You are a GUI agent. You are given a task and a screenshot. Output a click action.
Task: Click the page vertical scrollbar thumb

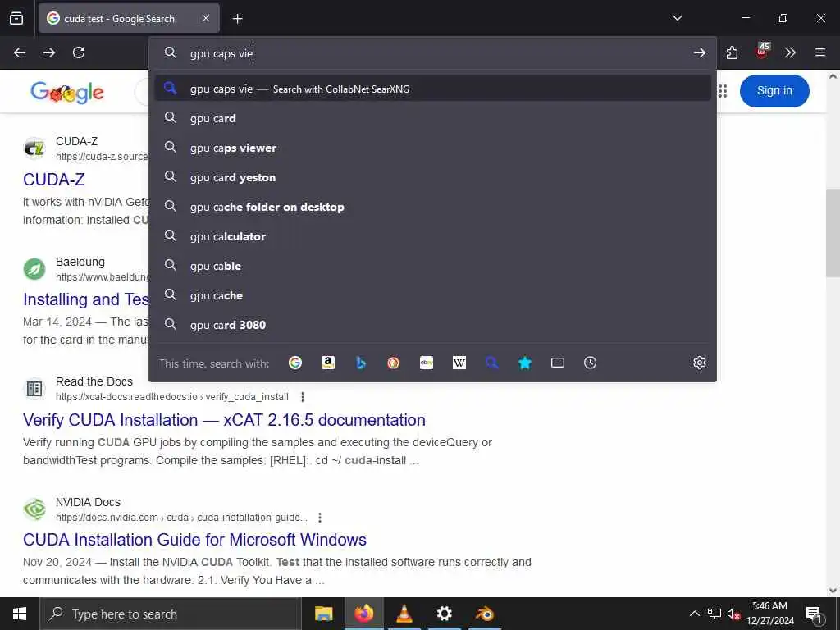click(833, 233)
